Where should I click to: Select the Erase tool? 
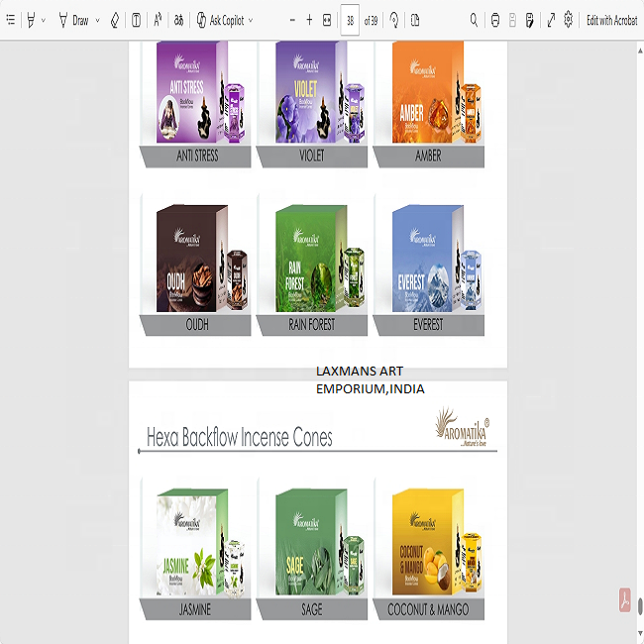click(x=115, y=20)
